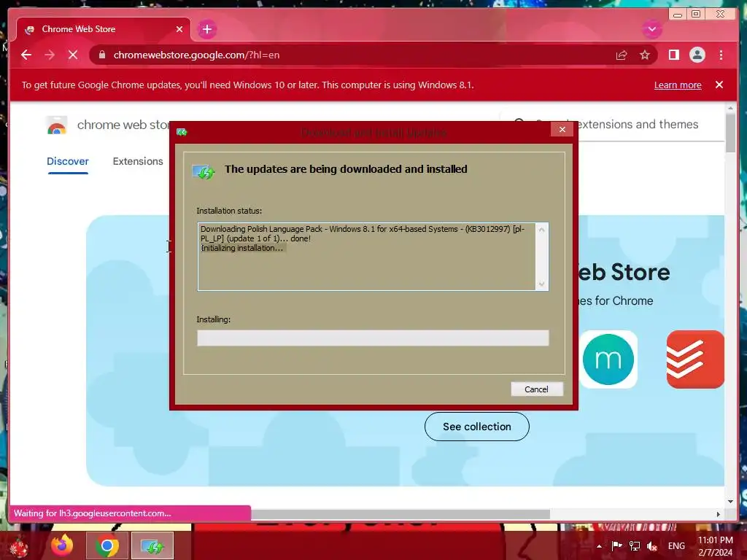This screenshot has height=560, width=747.
Task: Click up arrow of status box scrollbar
Action: 542,230
